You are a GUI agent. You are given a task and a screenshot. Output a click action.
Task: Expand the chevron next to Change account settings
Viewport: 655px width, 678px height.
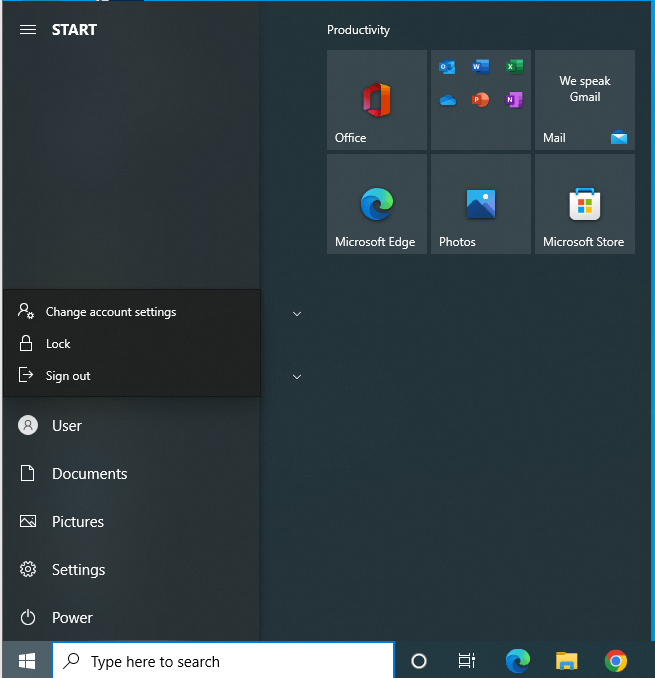(x=297, y=314)
